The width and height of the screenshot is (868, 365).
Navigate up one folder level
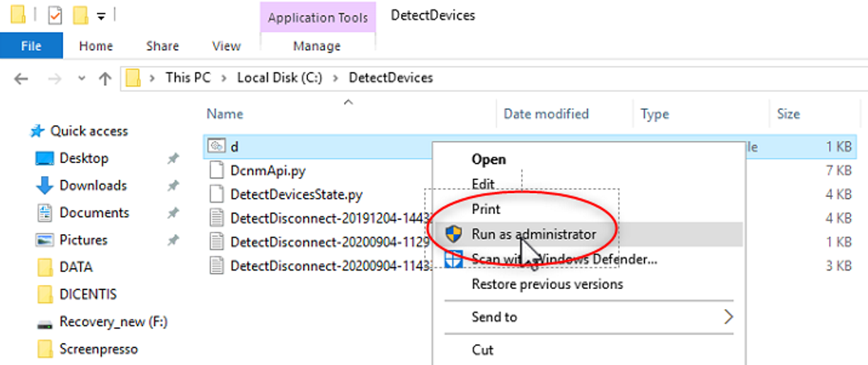click(104, 78)
